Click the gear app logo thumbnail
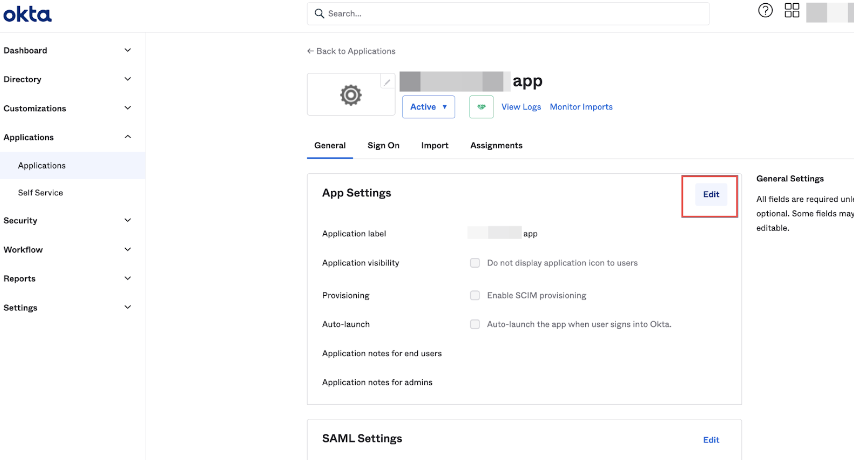The image size is (854, 460). click(x=351, y=95)
